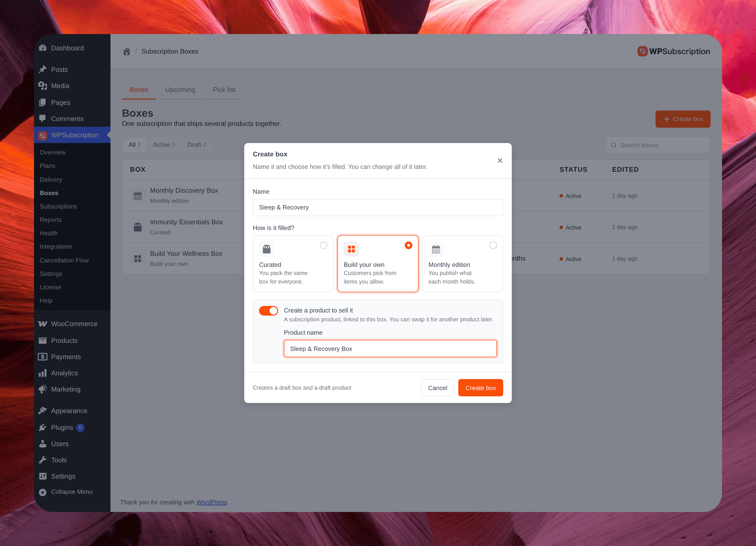Open Integrations in the submenu

[56, 247]
